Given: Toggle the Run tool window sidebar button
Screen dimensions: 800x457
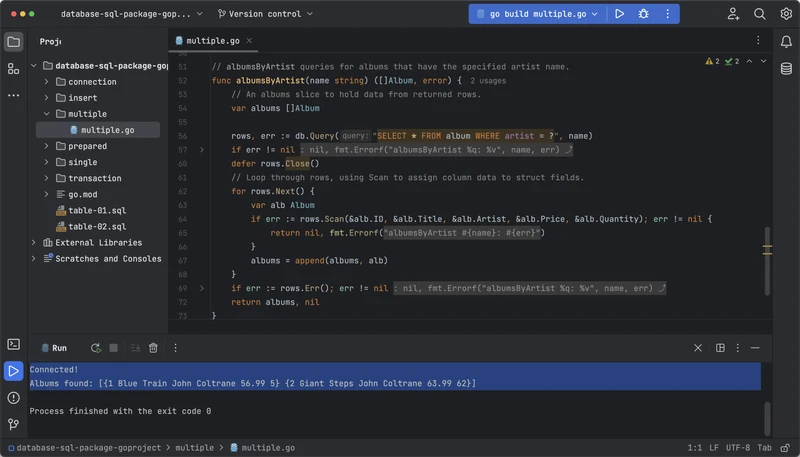Looking at the screenshot, I should [x=14, y=371].
